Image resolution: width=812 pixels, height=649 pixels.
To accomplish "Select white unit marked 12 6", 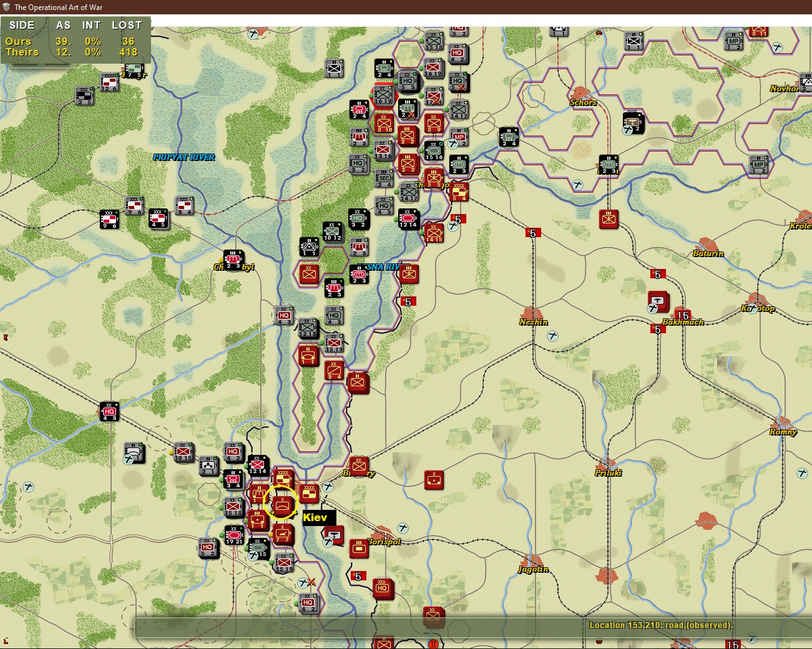I will 110,82.
